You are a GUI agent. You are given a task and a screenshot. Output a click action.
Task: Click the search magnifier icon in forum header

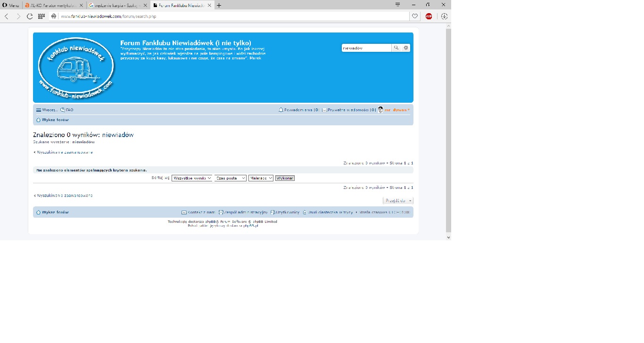click(x=396, y=48)
